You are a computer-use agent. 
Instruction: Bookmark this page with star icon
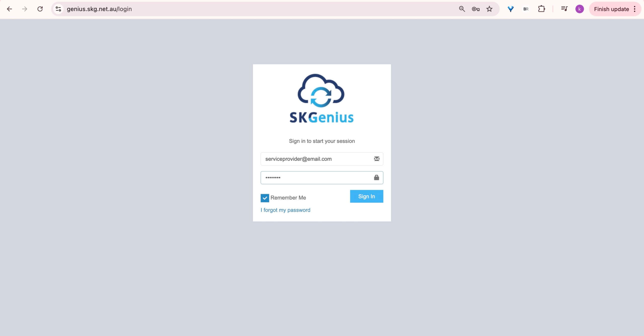(489, 9)
